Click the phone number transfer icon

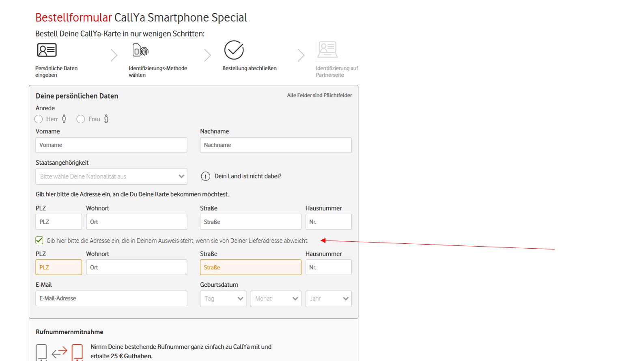click(x=59, y=352)
